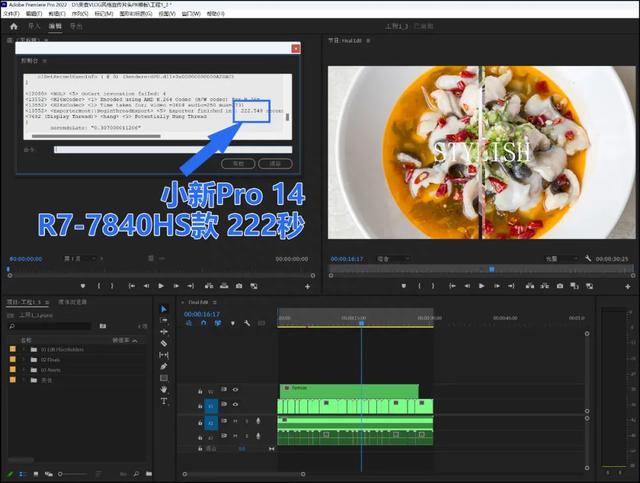This screenshot has width=640, height=483.
Task: Toggle snap magnet in timeline
Action: [204, 323]
